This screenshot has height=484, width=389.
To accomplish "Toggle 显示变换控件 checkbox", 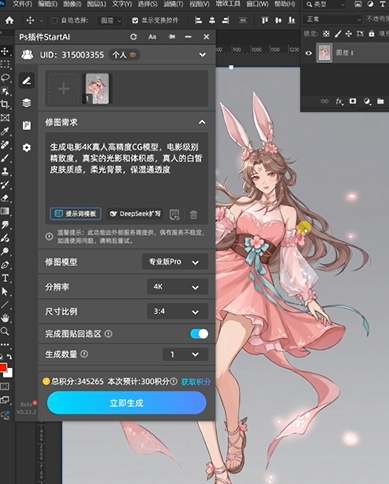I will [135, 21].
